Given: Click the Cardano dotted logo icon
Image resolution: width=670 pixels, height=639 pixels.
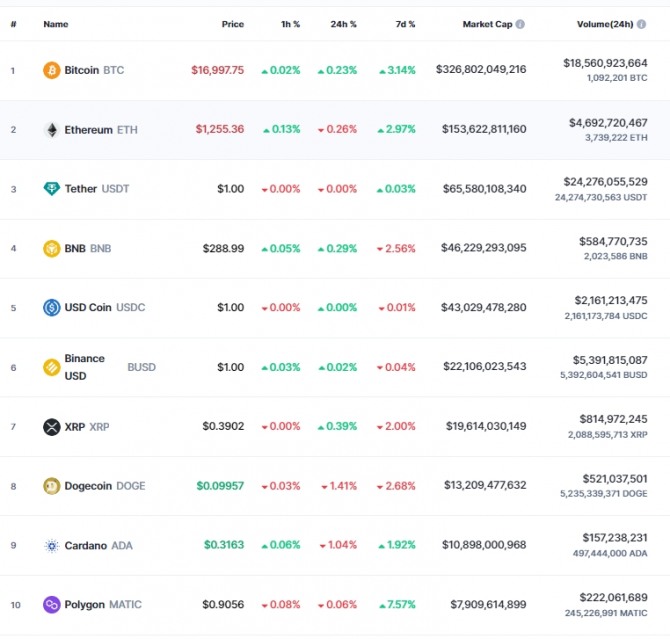Looking at the screenshot, I should click(x=52, y=546).
